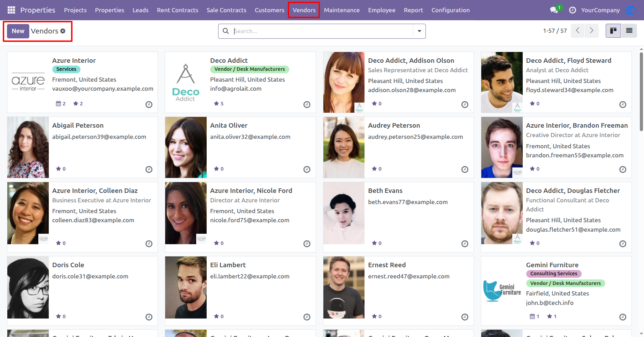Click email brandon.freeman55@example.com
644x337 pixels.
575,155
